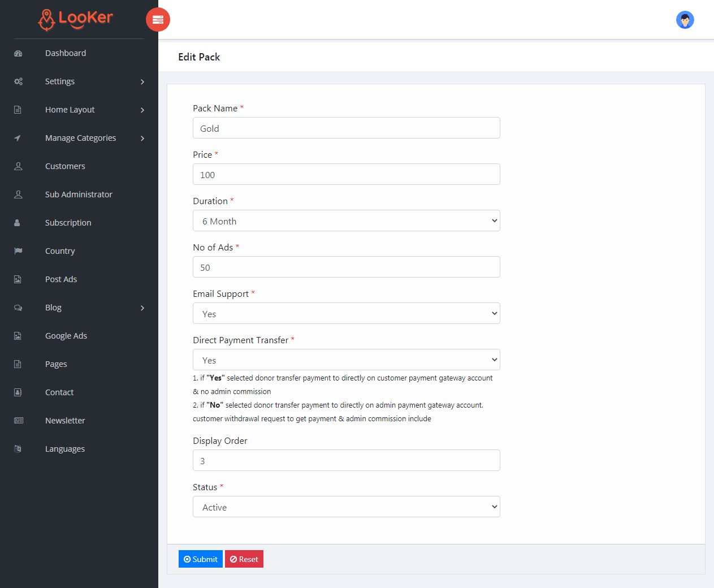Click the Contact address book icon
The height and width of the screenshot is (588, 714).
pos(18,392)
